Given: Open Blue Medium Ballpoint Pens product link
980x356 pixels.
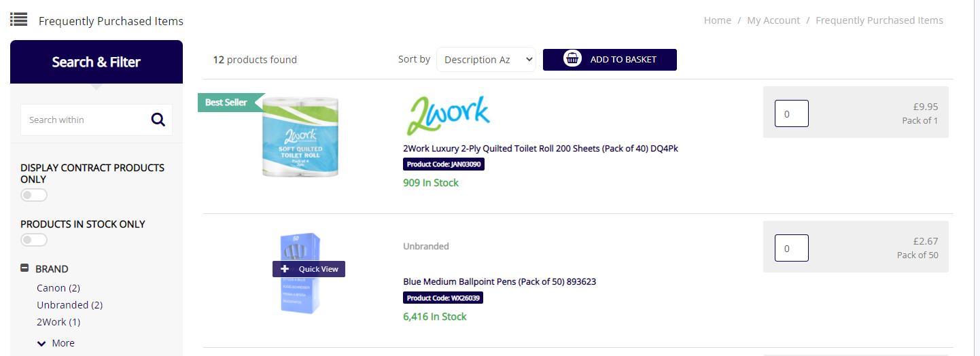Looking at the screenshot, I should coord(500,281).
